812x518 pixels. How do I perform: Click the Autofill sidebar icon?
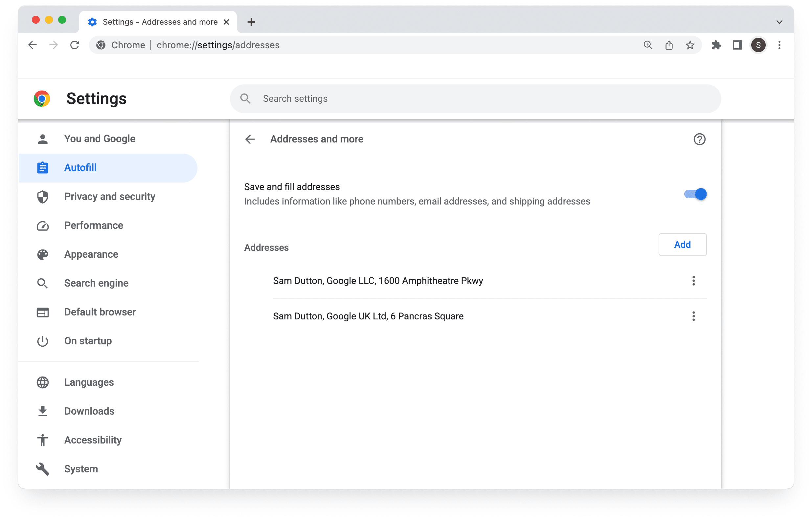42,168
